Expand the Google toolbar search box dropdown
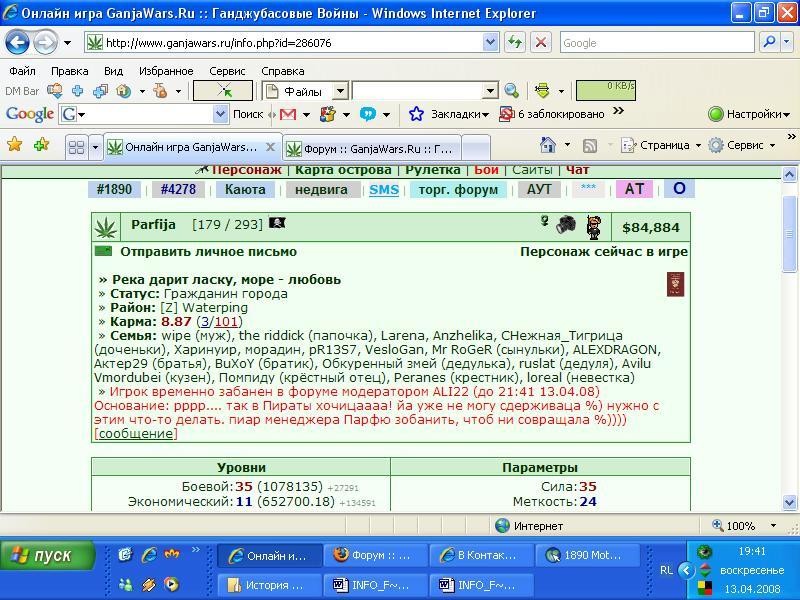 220,114
